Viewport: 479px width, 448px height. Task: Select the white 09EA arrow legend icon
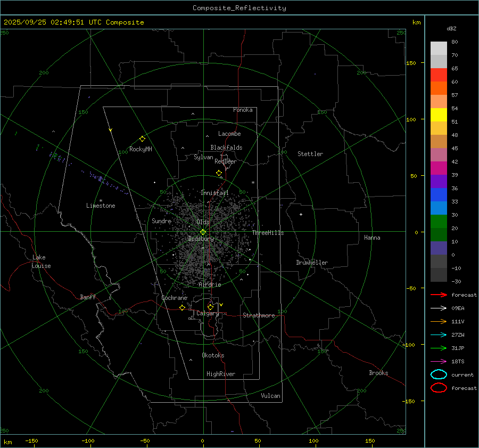pos(439,308)
